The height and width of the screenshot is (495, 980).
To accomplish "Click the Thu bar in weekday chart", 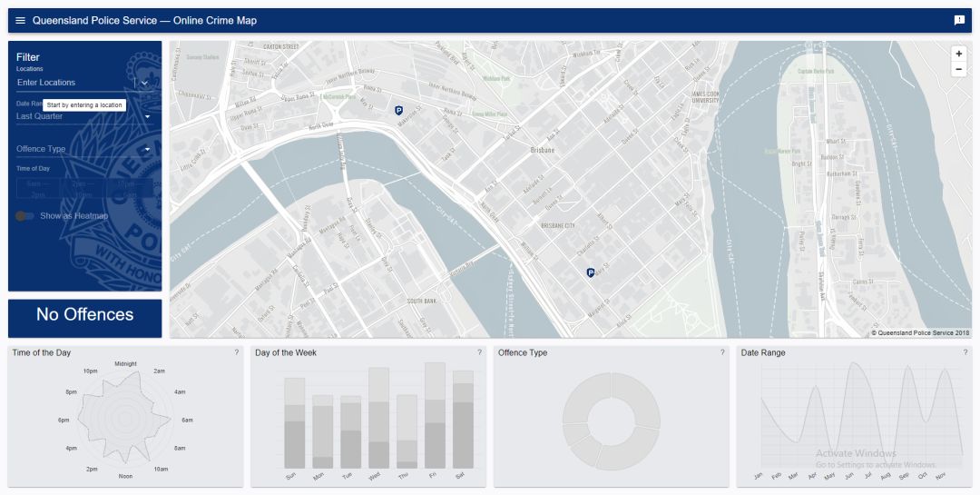I will click(407, 431).
